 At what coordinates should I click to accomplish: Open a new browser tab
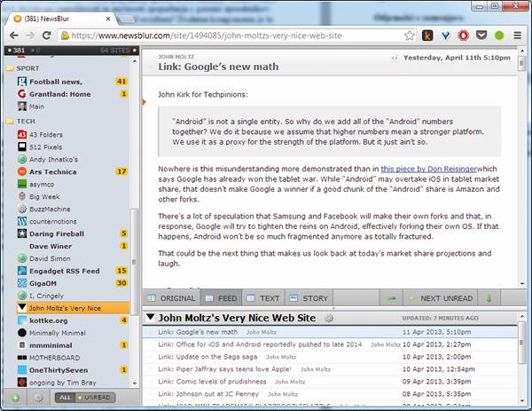click(126, 20)
